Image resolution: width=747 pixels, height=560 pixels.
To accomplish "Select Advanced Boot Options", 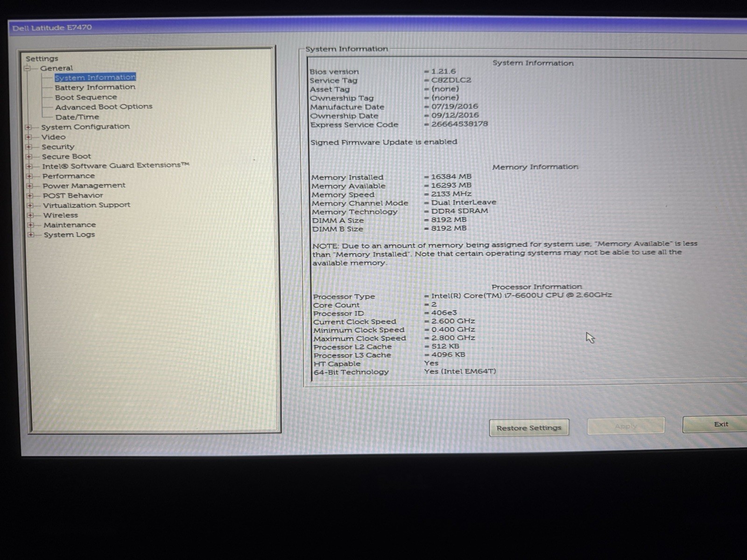I will [x=104, y=107].
